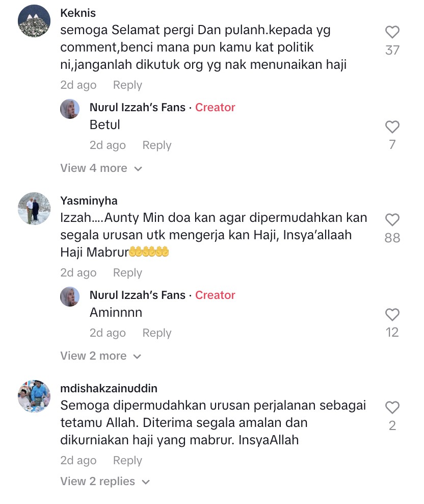The height and width of the screenshot is (504, 424).
Task: Open Keknis's profile avatar
Action: 34,21
